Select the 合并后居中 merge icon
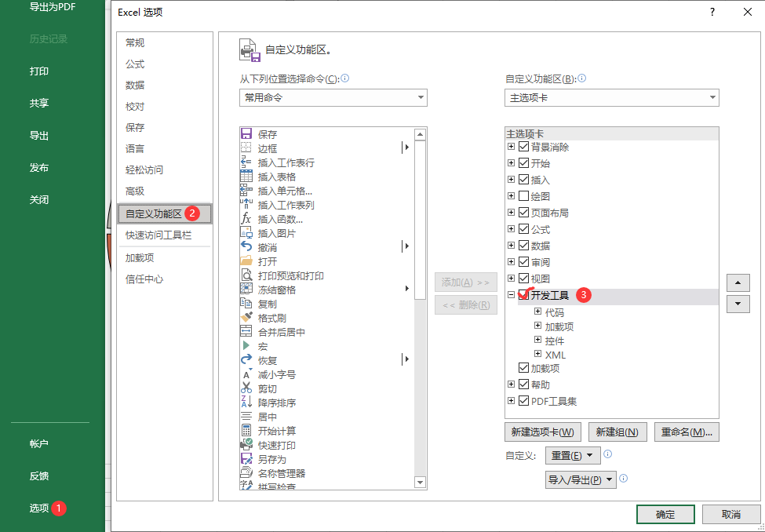The image size is (765, 532). click(246, 332)
